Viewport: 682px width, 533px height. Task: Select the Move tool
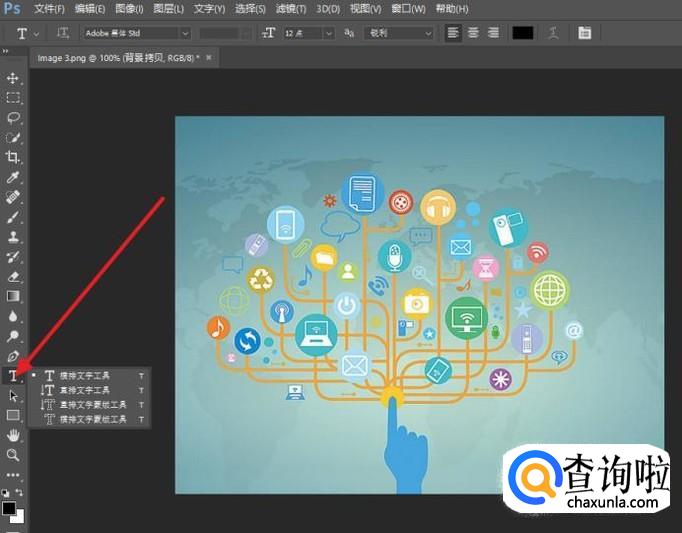(x=13, y=78)
